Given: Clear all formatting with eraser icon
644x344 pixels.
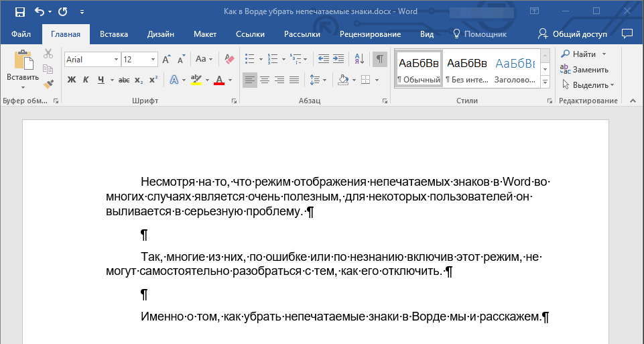Looking at the screenshot, I should point(230,59).
